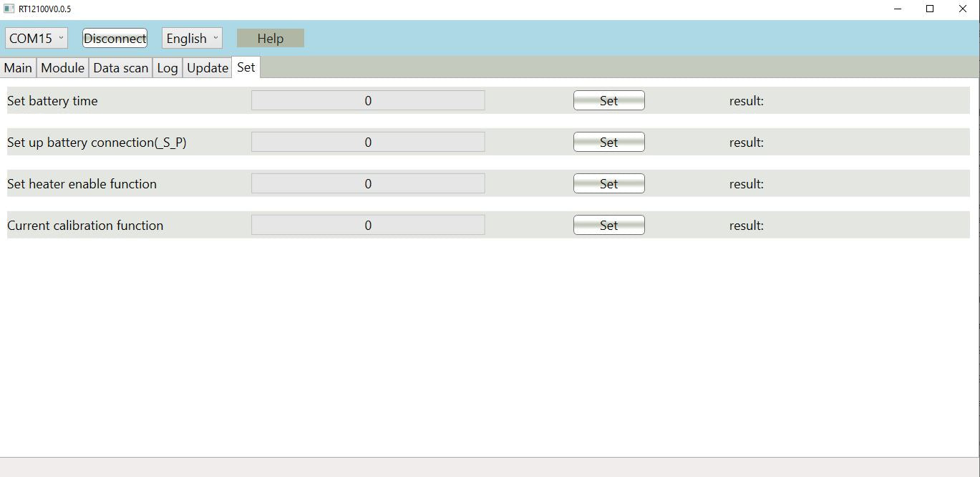Click the Current calibration function value field

pyautogui.click(x=368, y=226)
